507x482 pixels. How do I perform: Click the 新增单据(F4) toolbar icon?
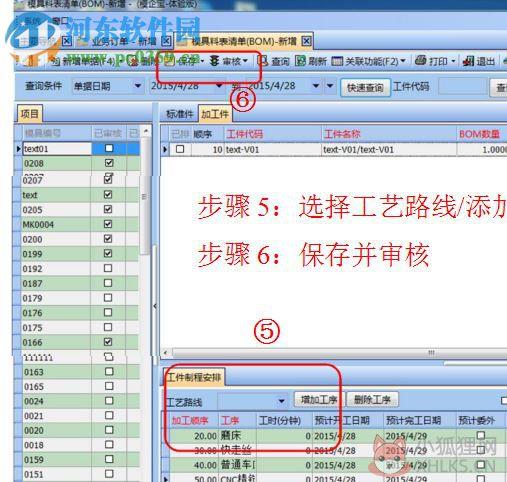click(x=55, y=61)
